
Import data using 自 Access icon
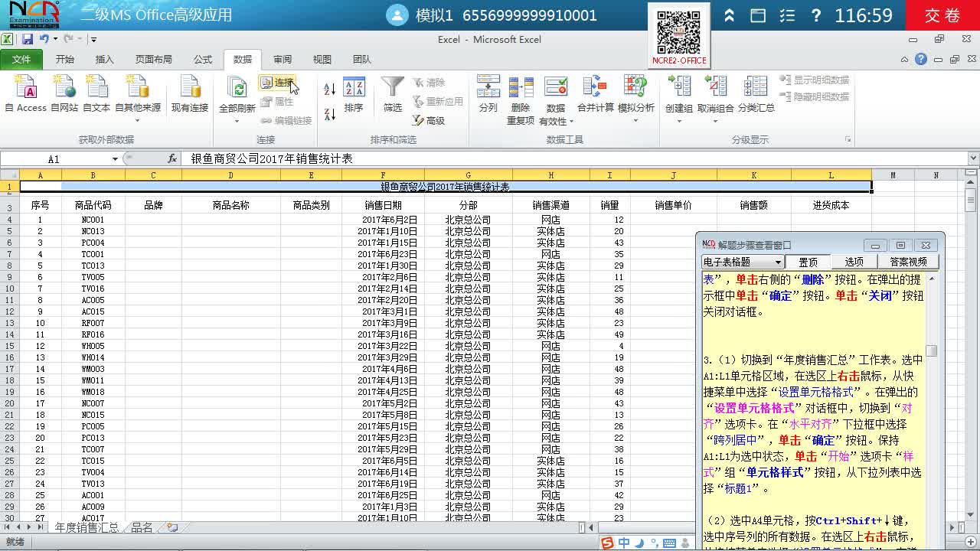tap(26, 95)
